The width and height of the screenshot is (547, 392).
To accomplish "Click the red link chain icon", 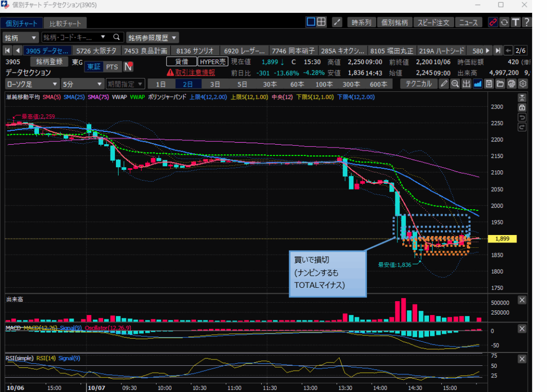I will (x=492, y=22).
